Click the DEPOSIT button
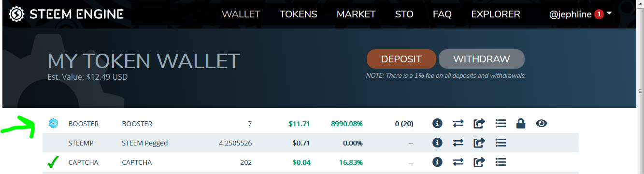The width and height of the screenshot is (644, 174). pyautogui.click(x=401, y=59)
